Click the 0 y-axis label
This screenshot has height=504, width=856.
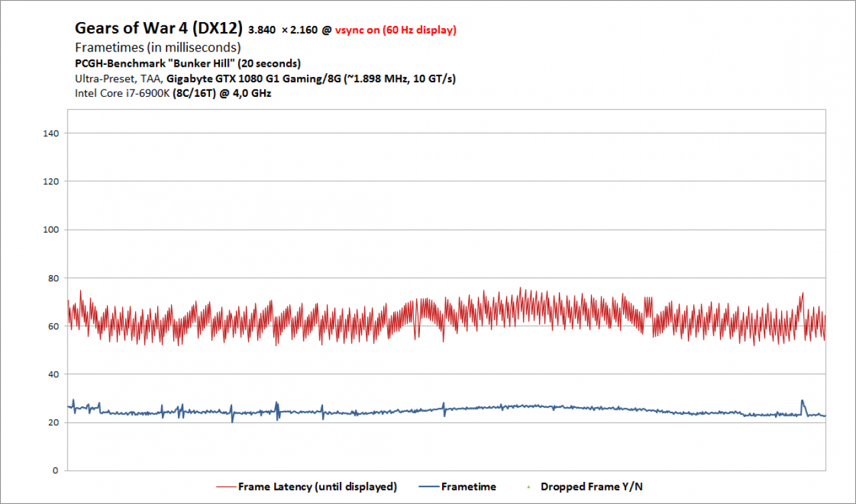(57, 471)
